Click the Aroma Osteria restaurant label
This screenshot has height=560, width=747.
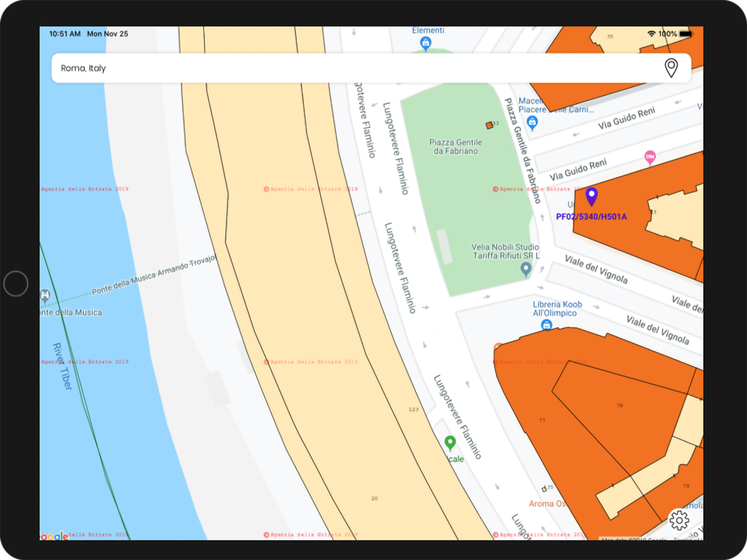(x=547, y=504)
